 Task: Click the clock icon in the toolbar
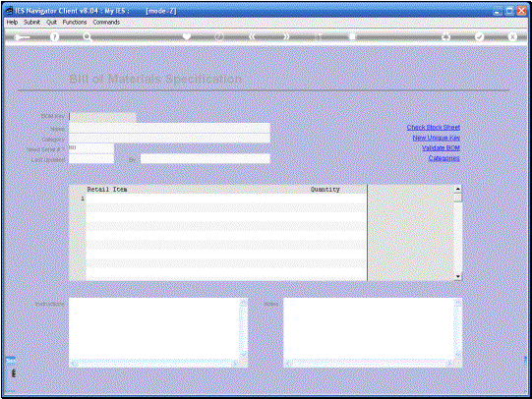(x=219, y=36)
